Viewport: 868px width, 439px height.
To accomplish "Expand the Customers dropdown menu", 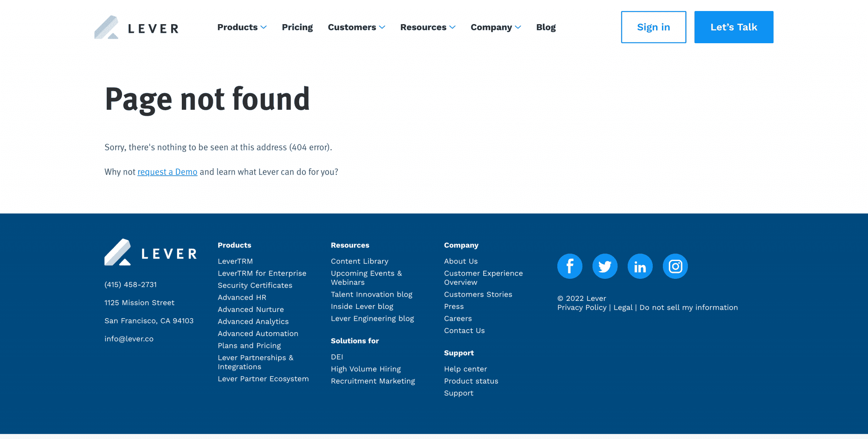I will pos(356,27).
